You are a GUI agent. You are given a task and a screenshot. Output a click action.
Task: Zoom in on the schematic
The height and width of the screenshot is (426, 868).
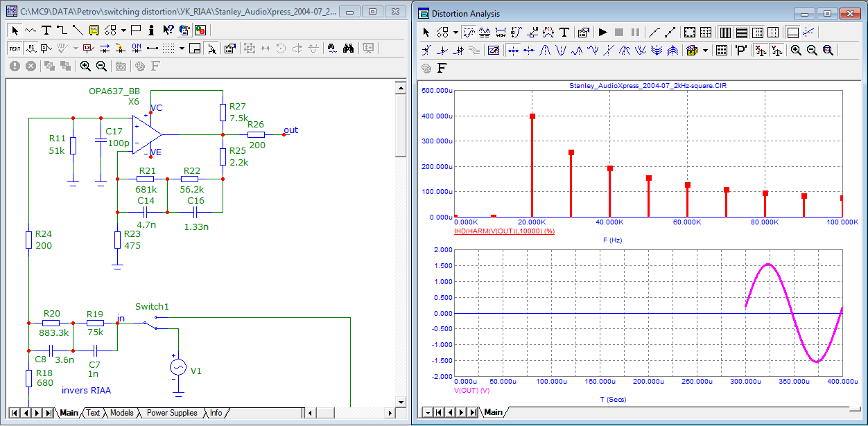pos(85,66)
